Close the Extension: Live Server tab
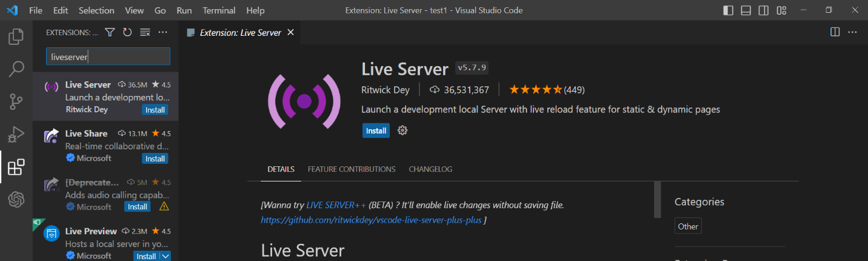The image size is (868, 261). coord(290,33)
